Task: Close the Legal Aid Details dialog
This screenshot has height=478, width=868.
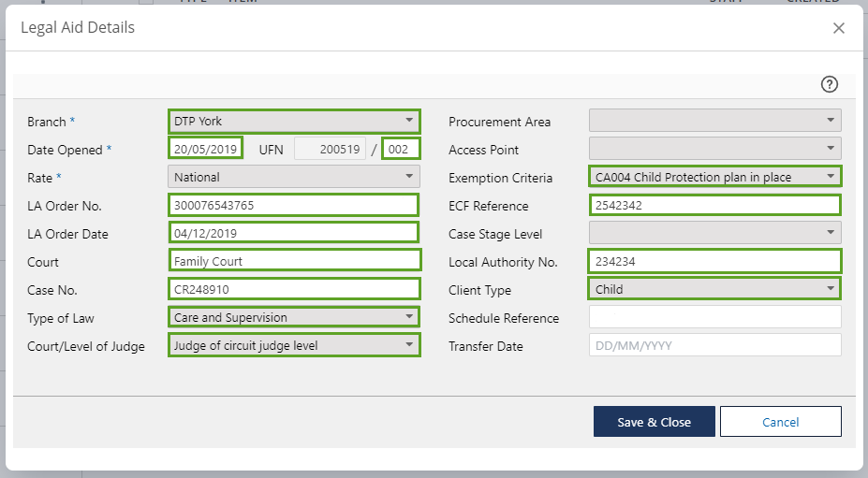Action: [838, 28]
